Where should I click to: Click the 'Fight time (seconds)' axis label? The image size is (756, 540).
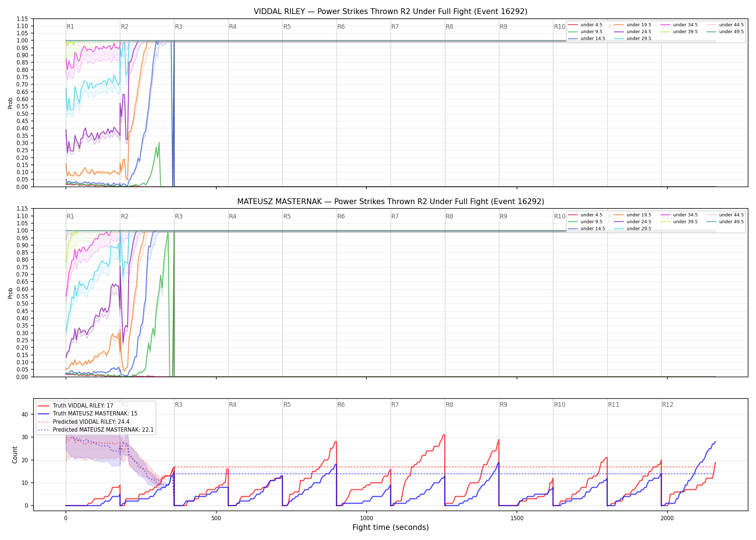point(391,527)
